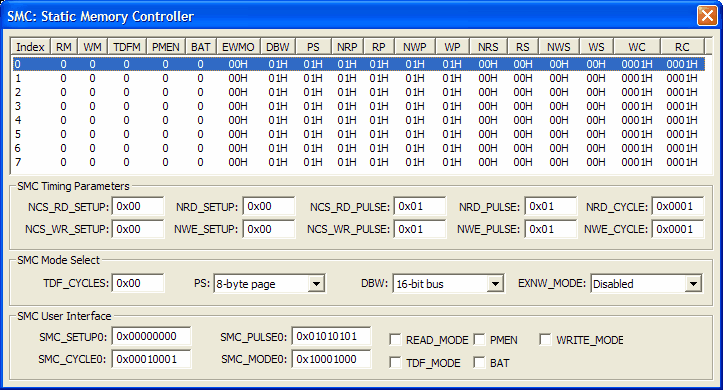Focus the TDF_CYCLES input field
The height and width of the screenshot is (390, 723).
click(x=137, y=283)
